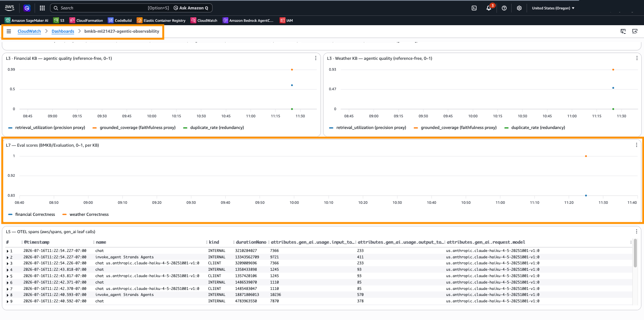Open the left panel icon at top right

click(623, 31)
